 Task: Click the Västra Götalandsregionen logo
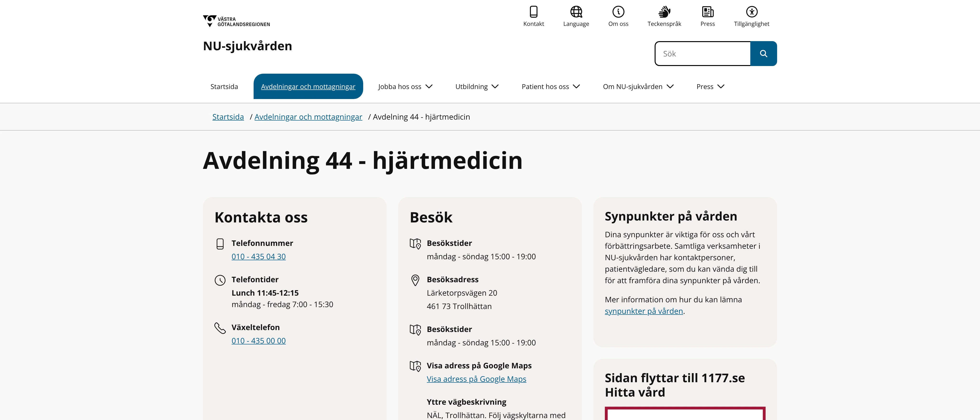(x=236, y=21)
